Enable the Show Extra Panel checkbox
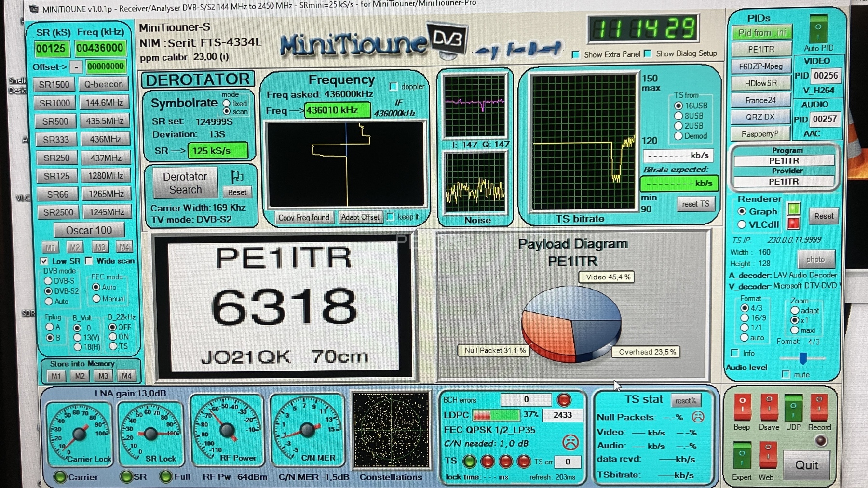This screenshot has width=868, height=488. click(575, 54)
